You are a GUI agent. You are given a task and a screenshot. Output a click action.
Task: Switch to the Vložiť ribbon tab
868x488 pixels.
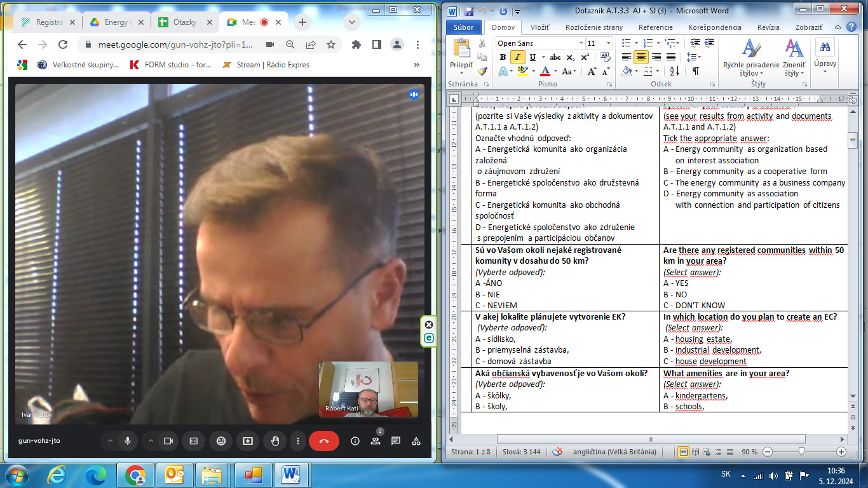[539, 27]
